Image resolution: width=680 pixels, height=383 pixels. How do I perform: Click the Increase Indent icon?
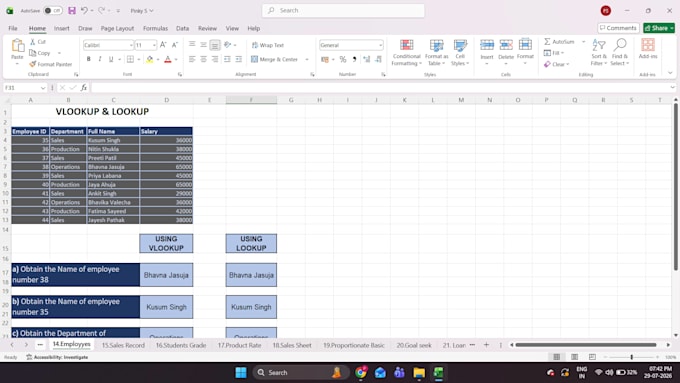click(x=239, y=59)
